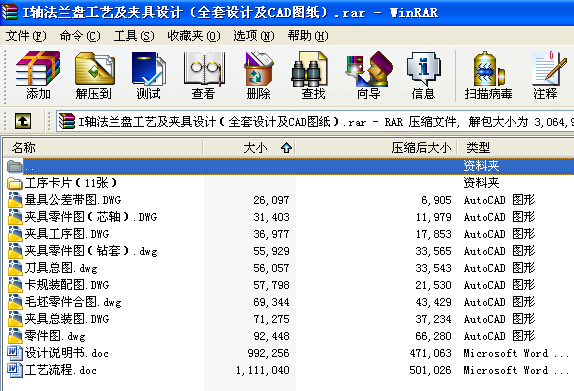
Task: Click the 工序卡片（11张）folder icon
Action: (15, 183)
